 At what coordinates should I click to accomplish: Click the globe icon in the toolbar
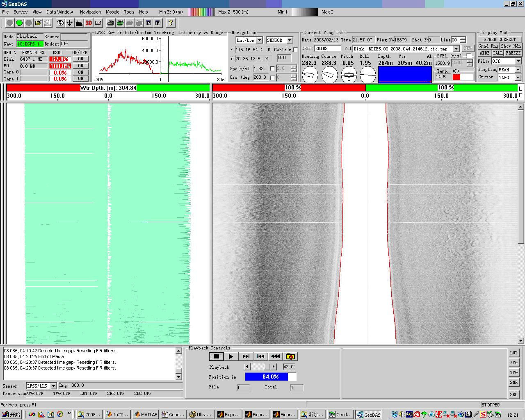(60, 23)
